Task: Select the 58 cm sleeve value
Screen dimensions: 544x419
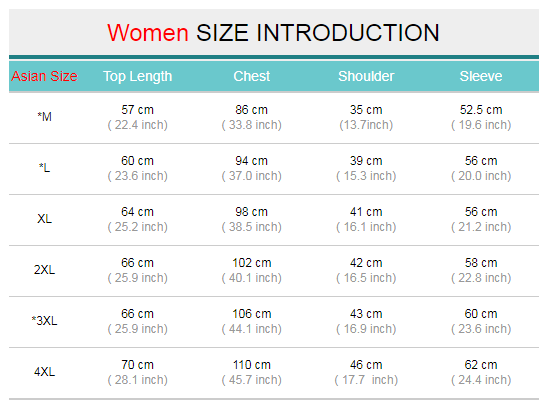Action: [x=481, y=263]
